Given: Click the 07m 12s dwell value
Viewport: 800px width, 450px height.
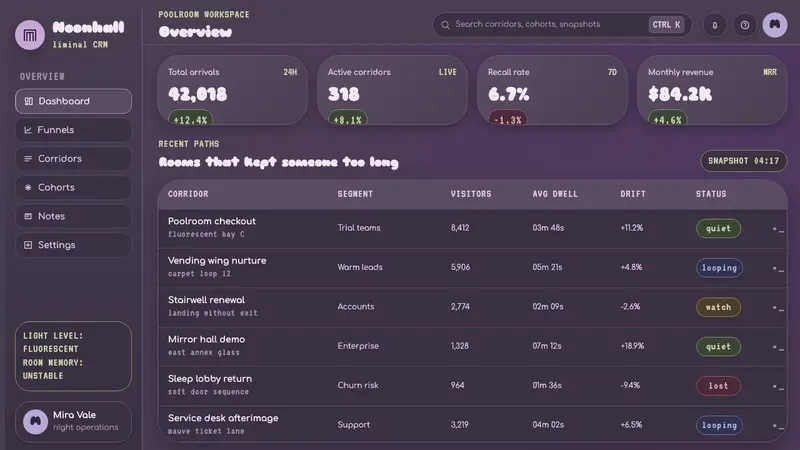Looking at the screenshot, I should tap(547, 346).
